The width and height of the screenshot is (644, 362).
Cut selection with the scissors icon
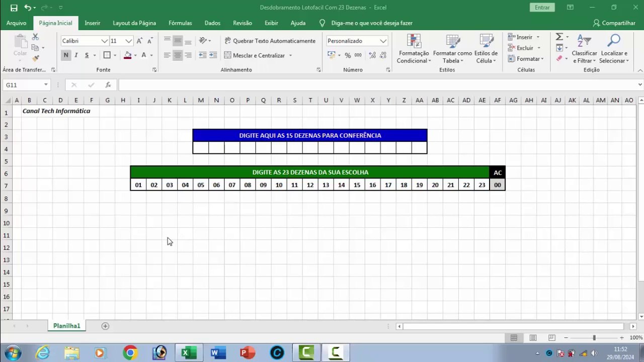point(35,37)
